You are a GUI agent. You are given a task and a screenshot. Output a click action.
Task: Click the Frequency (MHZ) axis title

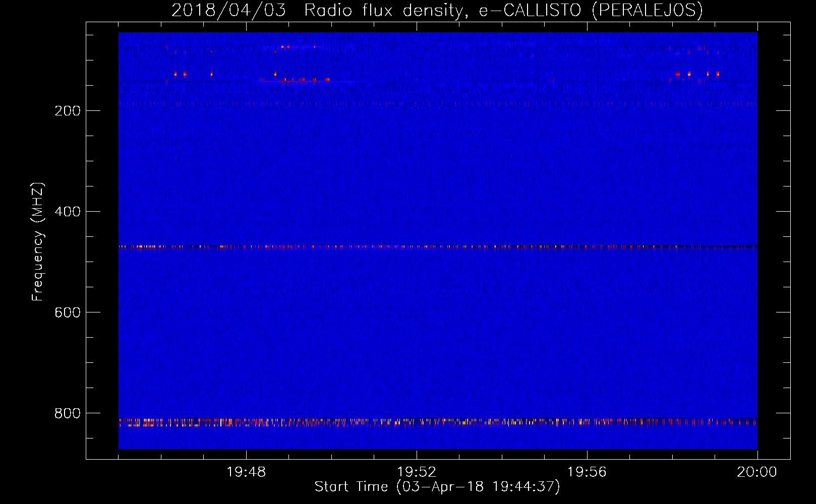pyautogui.click(x=38, y=242)
